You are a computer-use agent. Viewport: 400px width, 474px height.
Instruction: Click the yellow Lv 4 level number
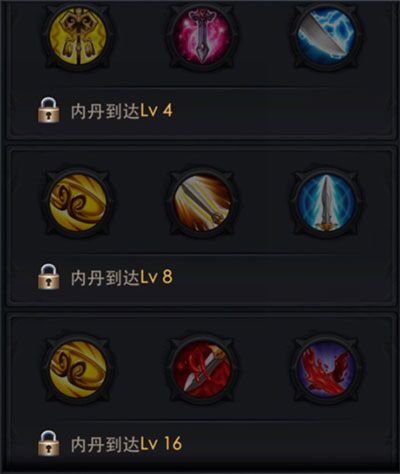[156, 111]
